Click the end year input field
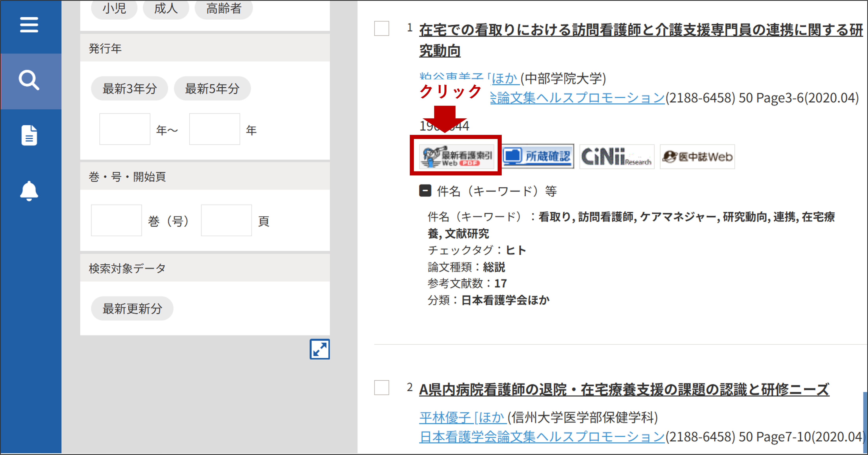 point(215,129)
